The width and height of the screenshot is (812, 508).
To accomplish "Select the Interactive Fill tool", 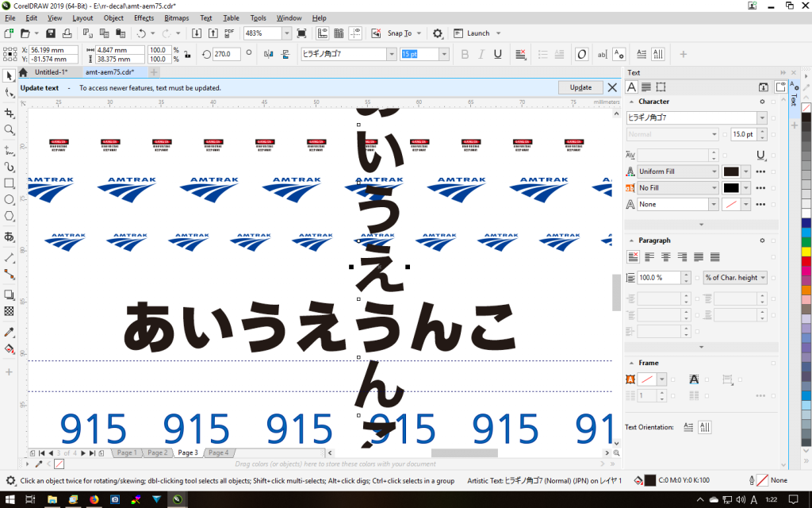I will 9,348.
